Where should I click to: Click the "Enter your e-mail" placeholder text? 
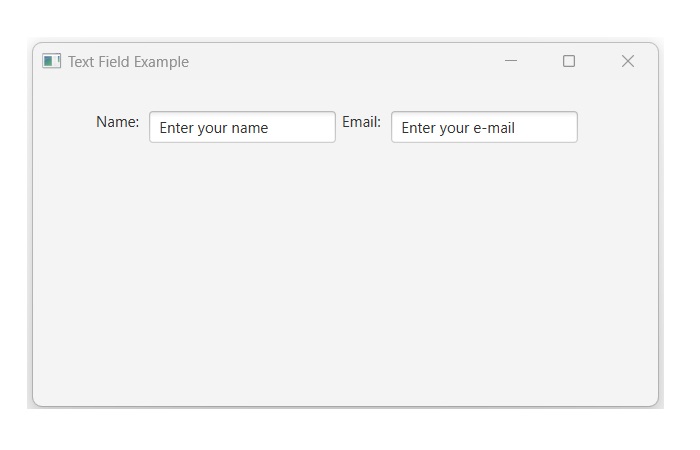(458, 128)
